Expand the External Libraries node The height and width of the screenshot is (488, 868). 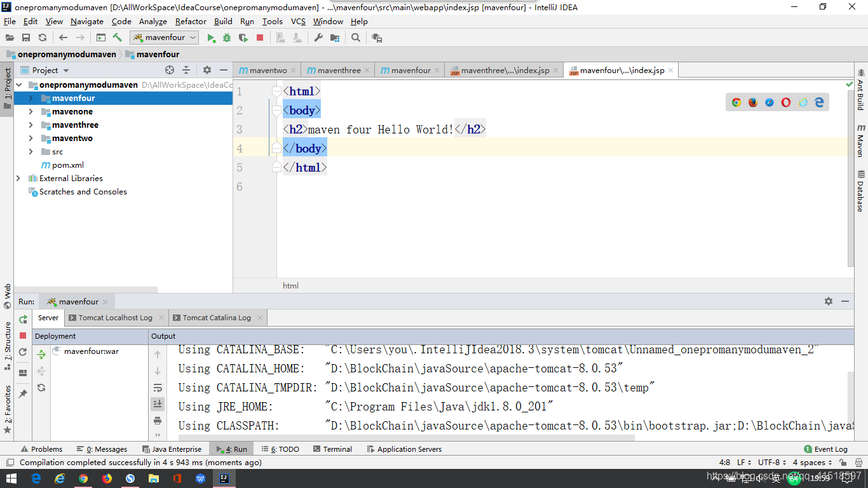pos(18,179)
